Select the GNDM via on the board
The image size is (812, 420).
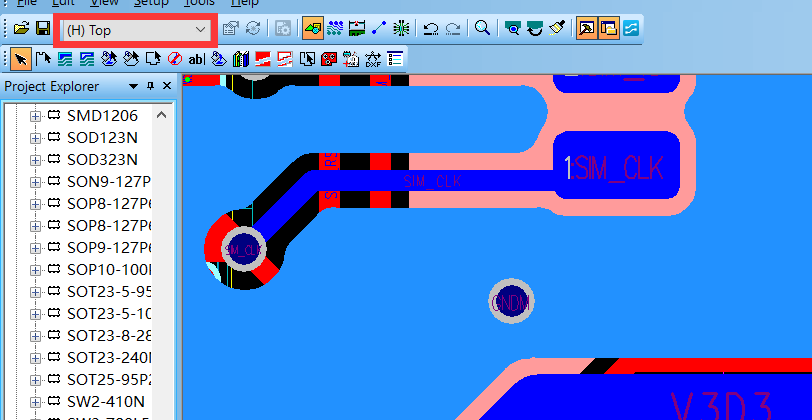[x=511, y=301]
